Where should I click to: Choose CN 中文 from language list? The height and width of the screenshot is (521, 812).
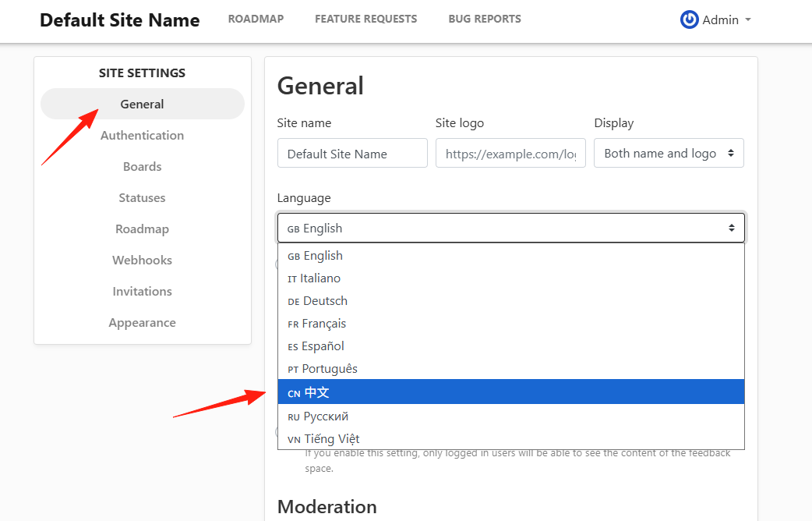(511, 392)
